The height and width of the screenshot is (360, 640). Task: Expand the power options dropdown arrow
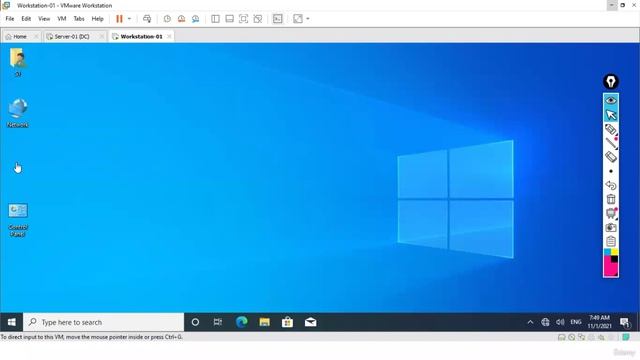[129, 19]
